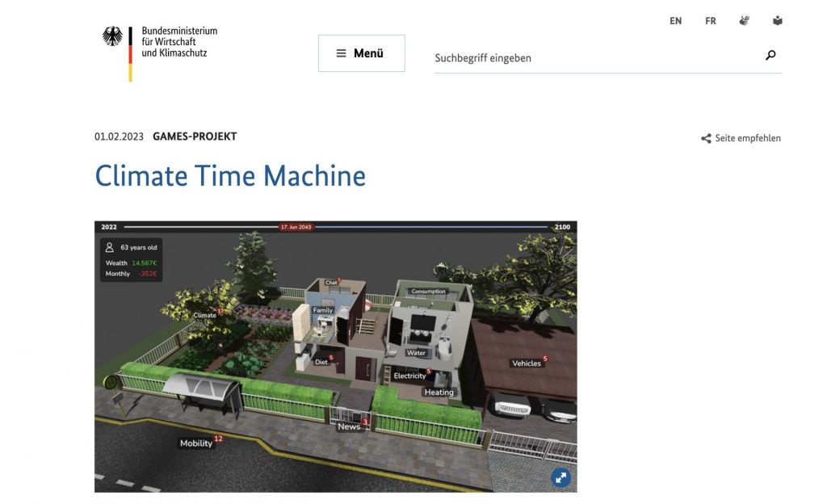Open the sign language page icon
The width and height of the screenshot is (827, 504).
(x=744, y=21)
